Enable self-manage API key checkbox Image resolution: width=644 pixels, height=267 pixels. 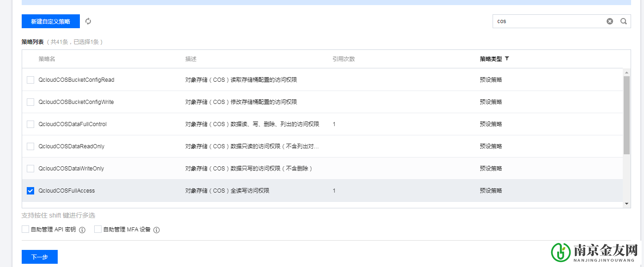coord(25,229)
